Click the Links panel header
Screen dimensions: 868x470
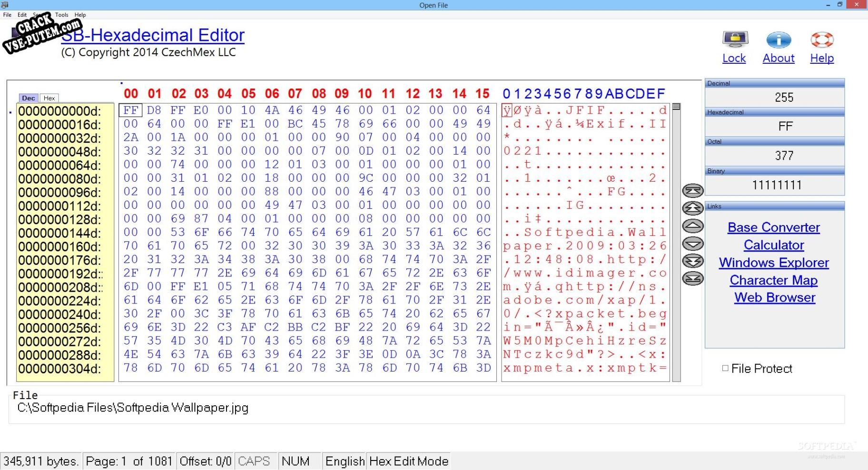point(775,206)
